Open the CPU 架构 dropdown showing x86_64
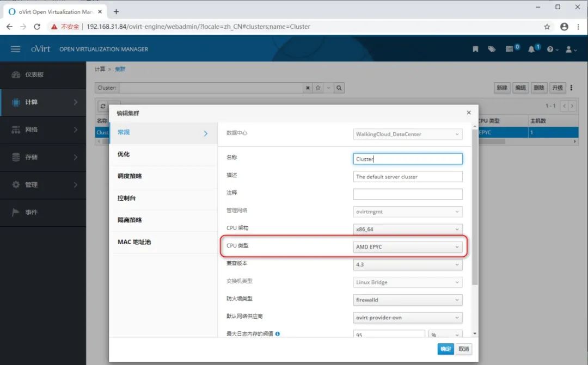Image resolution: width=588 pixels, height=365 pixels. 408,230
